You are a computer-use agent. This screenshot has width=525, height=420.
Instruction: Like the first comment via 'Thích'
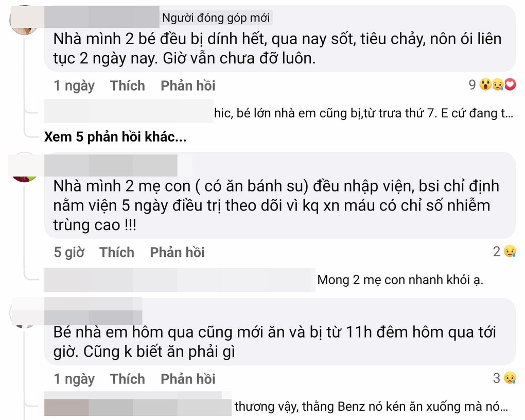click(127, 85)
